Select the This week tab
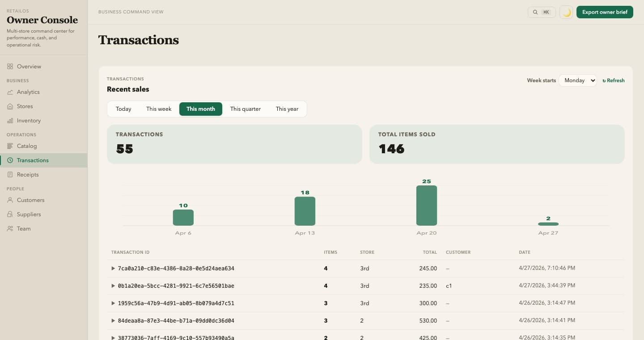 (x=159, y=109)
